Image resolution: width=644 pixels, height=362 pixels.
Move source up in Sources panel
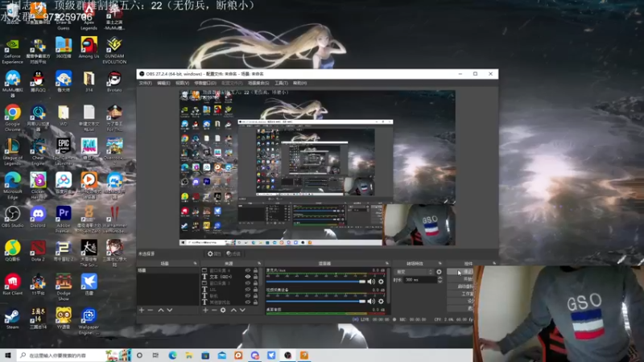coord(233,310)
